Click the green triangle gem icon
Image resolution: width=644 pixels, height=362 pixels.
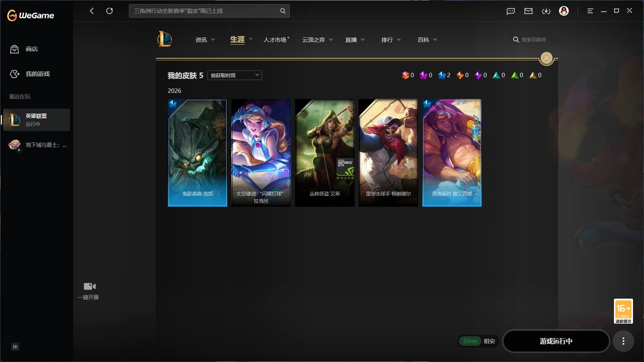pyautogui.click(x=514, y=75)
